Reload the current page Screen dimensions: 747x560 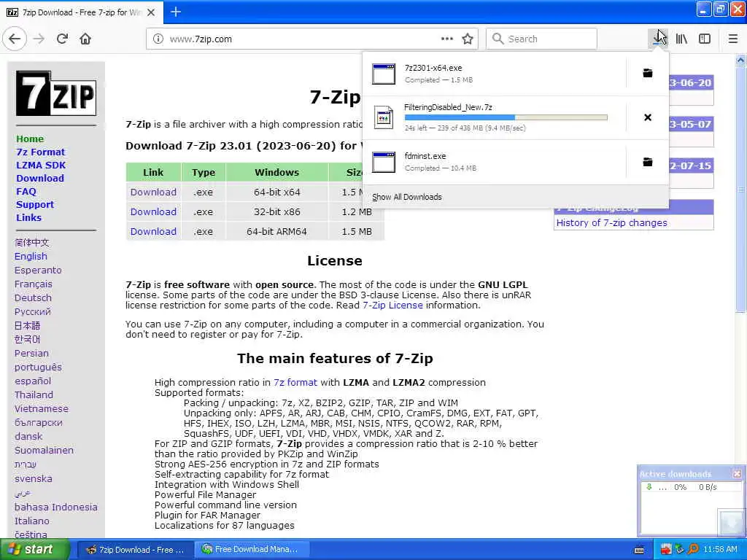[63, 39]
